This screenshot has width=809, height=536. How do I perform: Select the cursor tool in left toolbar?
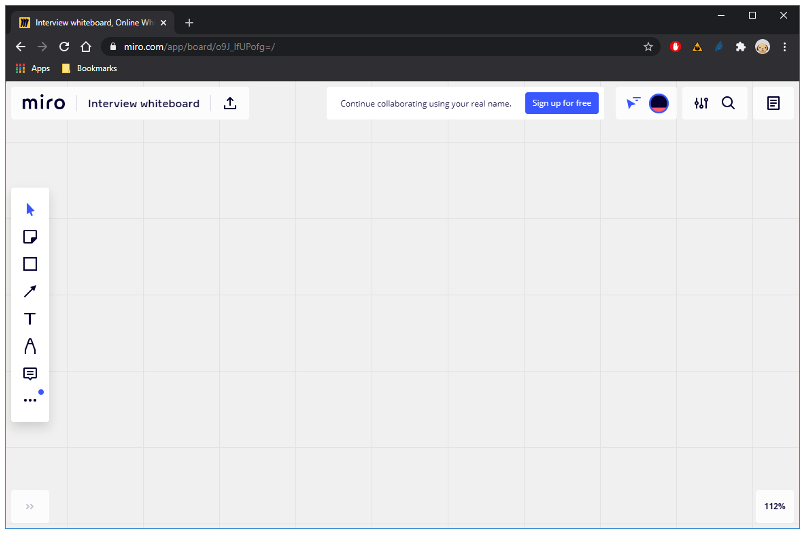tap(30, 210)
